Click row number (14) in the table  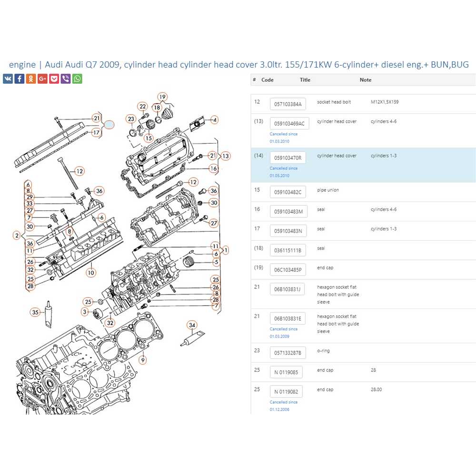(x=258, y=156)
